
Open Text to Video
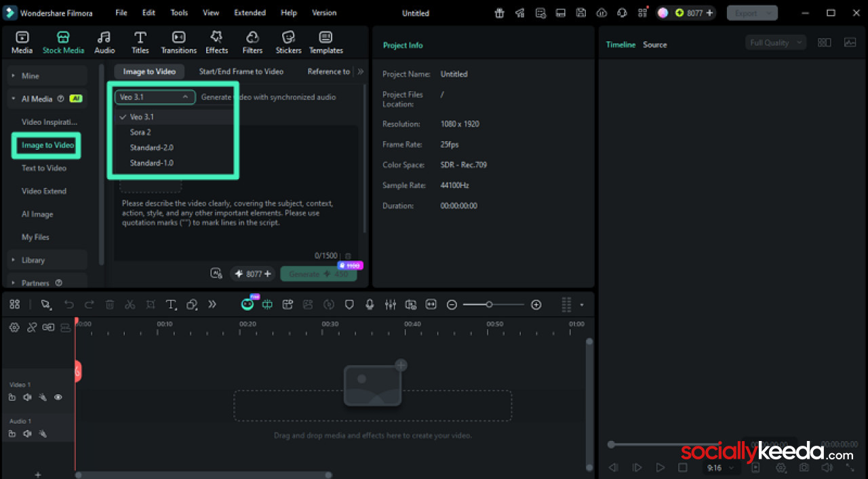(x=44, y=168)
